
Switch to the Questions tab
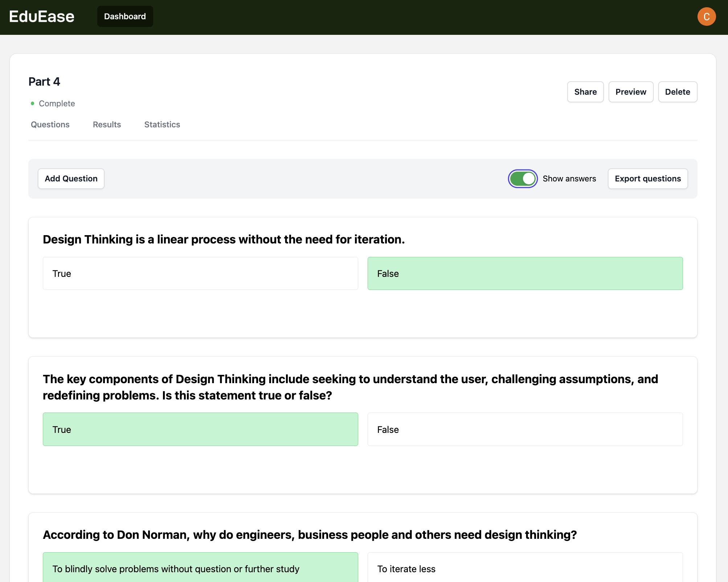pyautogui.click(x=50, y=124)
